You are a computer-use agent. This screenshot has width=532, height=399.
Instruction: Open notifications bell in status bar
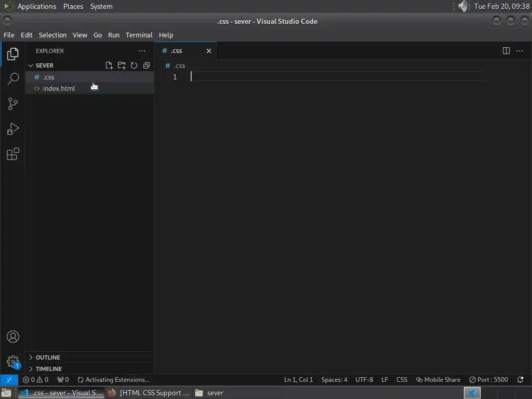520,380
